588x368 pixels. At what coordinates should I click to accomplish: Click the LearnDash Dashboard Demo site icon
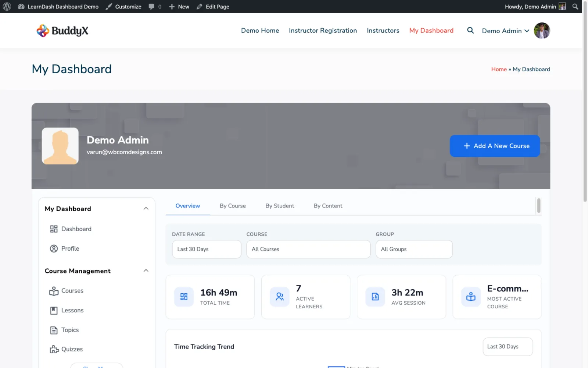(21, 7)
